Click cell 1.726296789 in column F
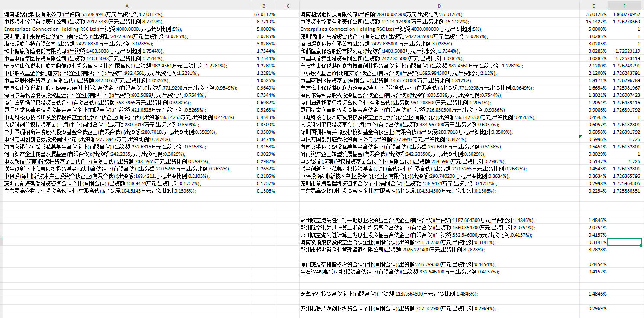 625,80
